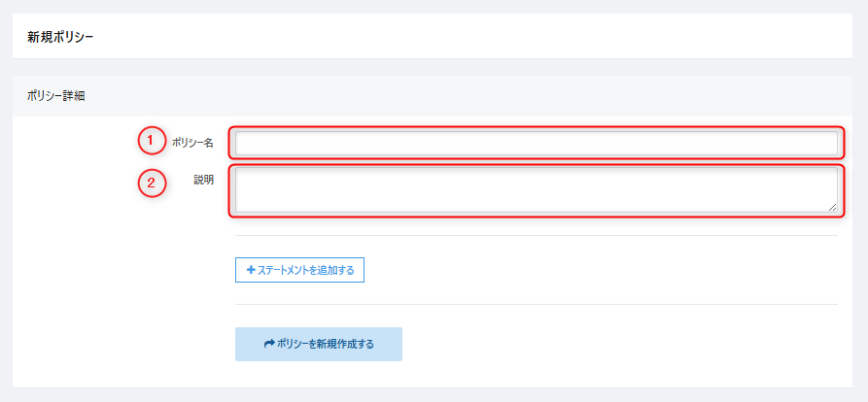Viewport: 868px width, 402px height.
Task: Click the divider line above ステートメントを追加する
Action: click(536, 235)
